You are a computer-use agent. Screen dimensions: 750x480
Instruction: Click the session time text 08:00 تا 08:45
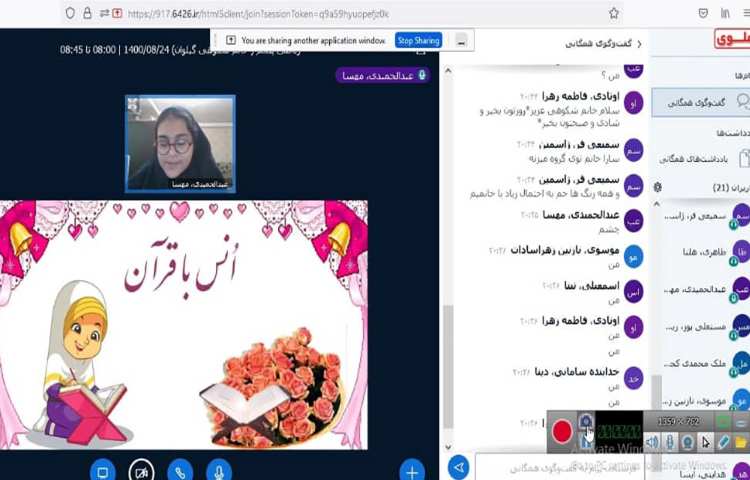click(x=88, y=50)
